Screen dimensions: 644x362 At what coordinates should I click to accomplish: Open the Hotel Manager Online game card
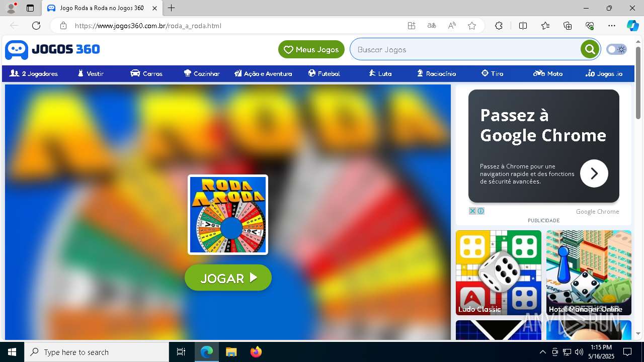[589, 273]
